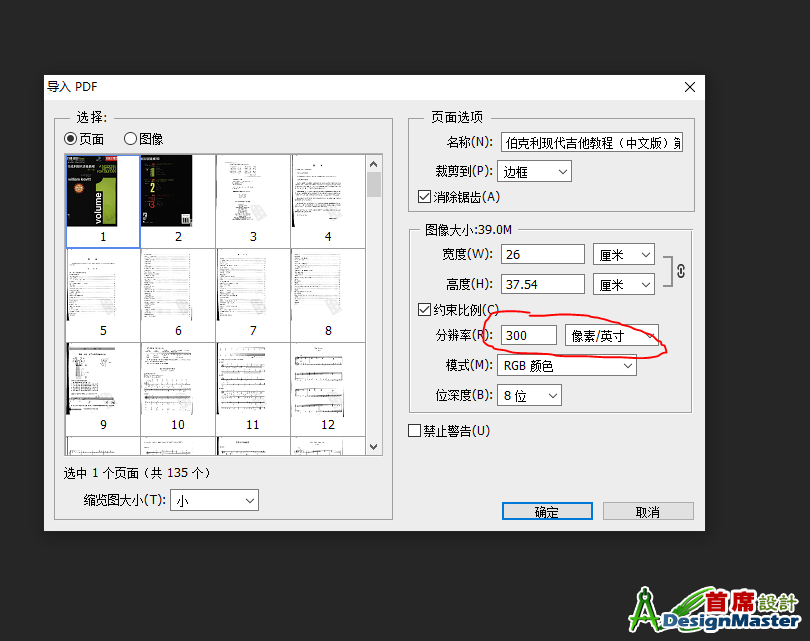Click the thumbnail list scroll up arrow
The width and height of the screenshot is (810, 641).
tap(374, 164)
